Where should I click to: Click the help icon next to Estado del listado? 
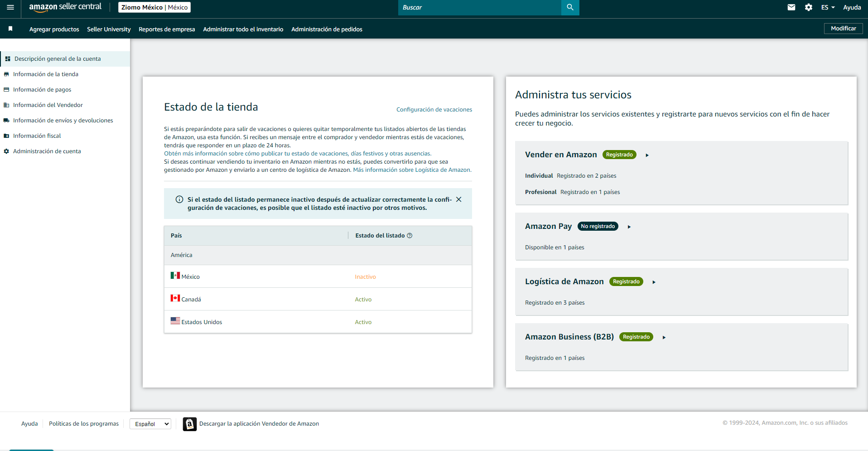pos(410,236)
